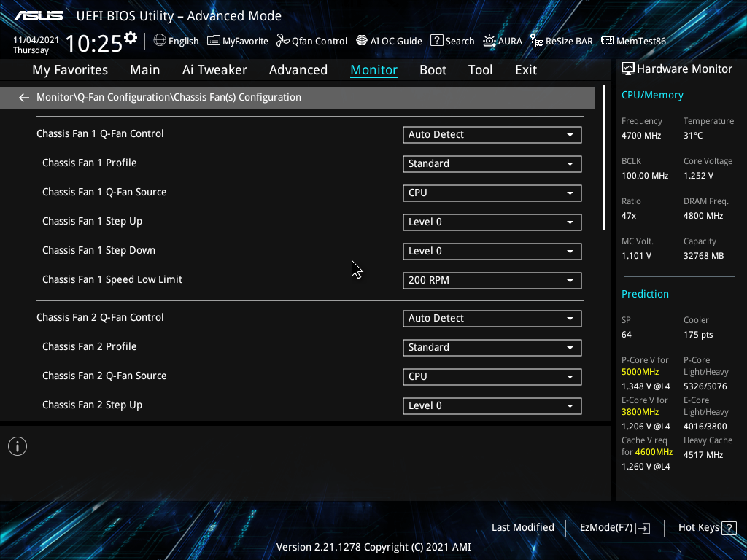This screenshot has height=560, width=747.
Task: Select Chassis Fan 2 Profile label
Action: click(90, 346)
